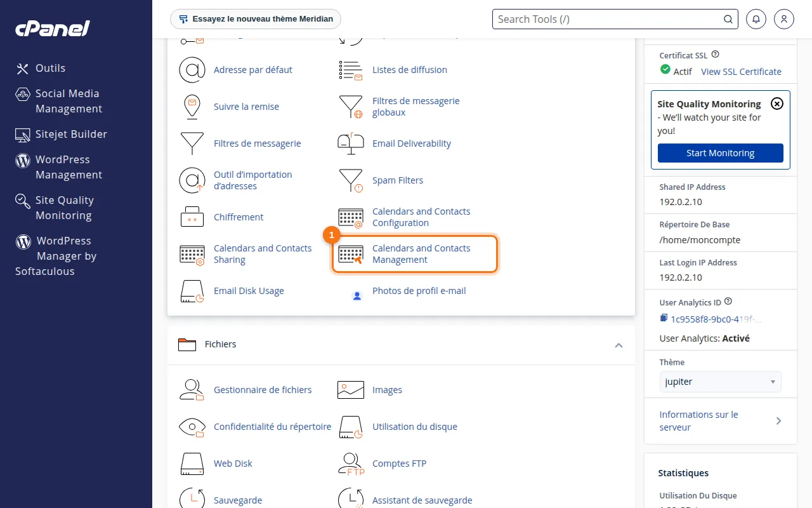Click the Listes de diffusion icon
This screenshot has width=812, height=508.
[x=350, y=70]
